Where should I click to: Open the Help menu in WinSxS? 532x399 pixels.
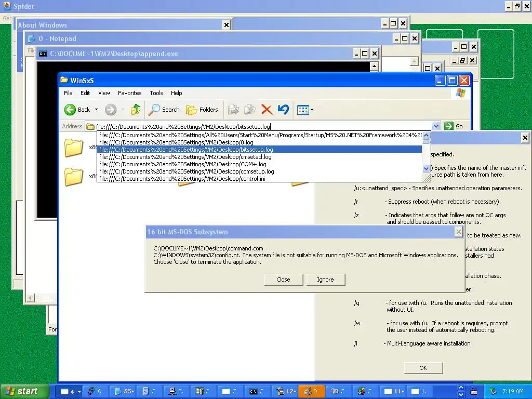176,93
